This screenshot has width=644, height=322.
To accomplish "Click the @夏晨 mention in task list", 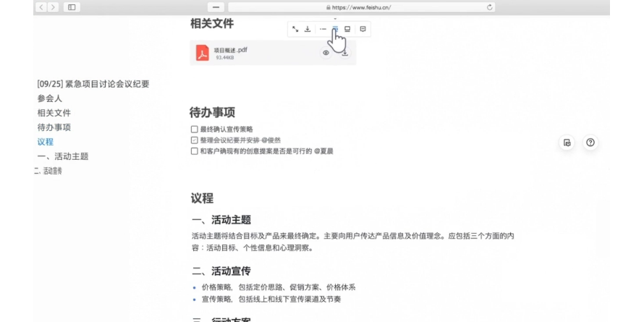I will click(324, 151).
